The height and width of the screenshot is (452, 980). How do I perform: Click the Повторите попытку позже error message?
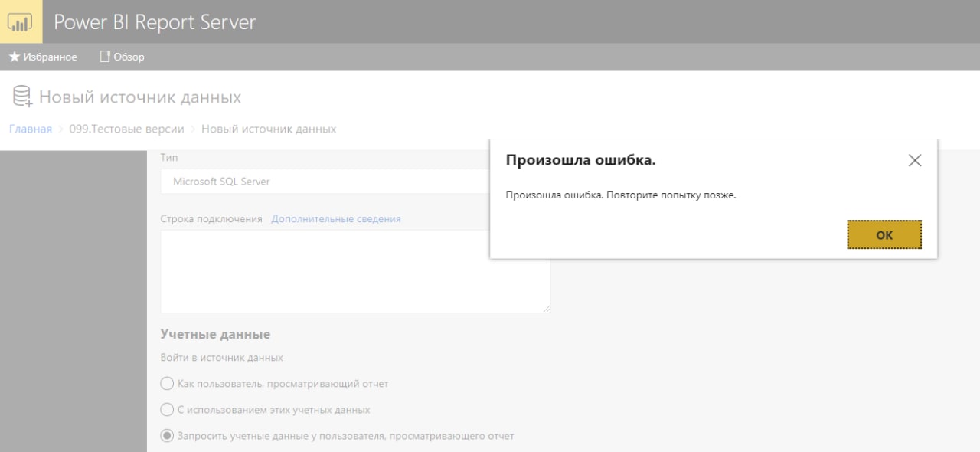621,195
